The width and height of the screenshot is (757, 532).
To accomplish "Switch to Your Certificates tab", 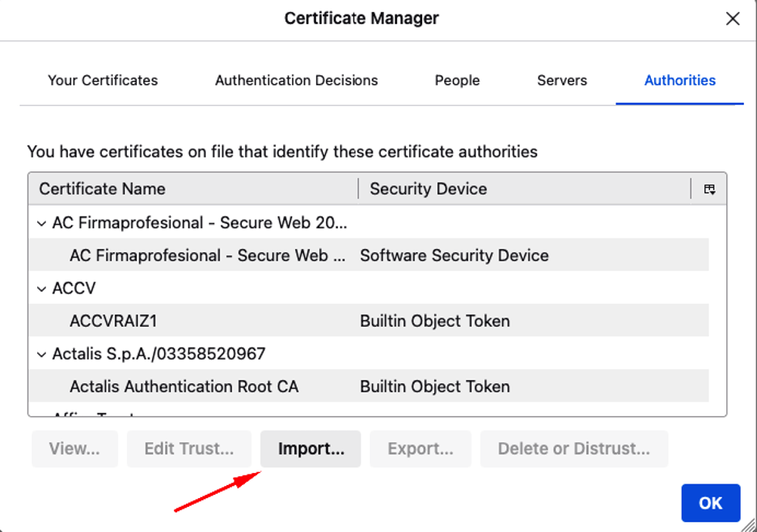I will click(x=103, y=80).
